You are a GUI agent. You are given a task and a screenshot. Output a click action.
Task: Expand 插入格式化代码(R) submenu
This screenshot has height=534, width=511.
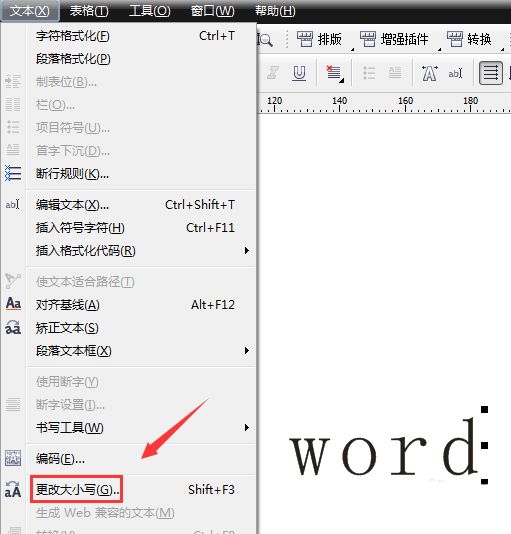coord(141,251)
